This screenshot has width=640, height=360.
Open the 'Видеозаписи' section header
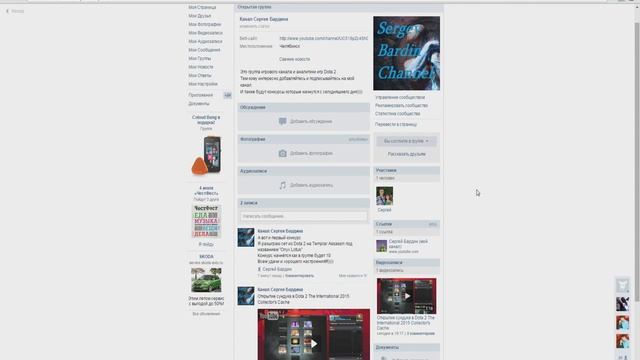[407, 262]
